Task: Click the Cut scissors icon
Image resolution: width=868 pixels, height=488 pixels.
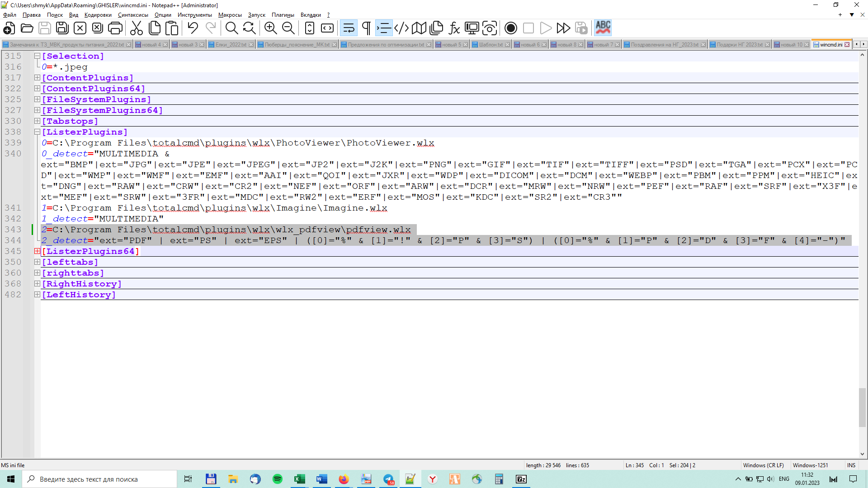Action: [x=136, y=28]
